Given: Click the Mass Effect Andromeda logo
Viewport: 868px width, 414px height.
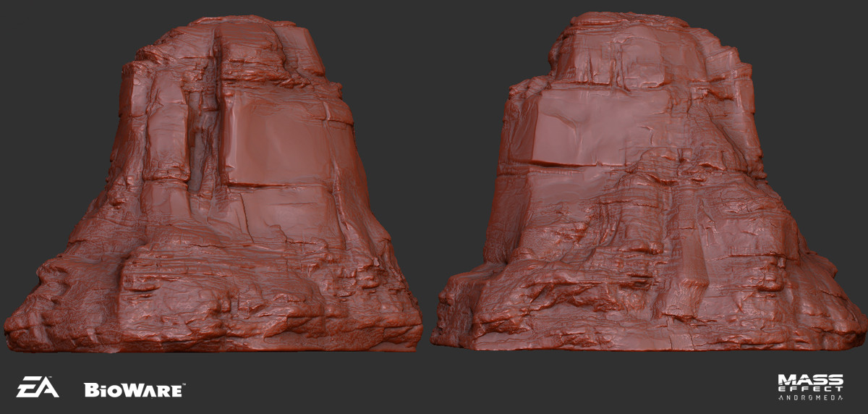Looking at the screenshot, I should 810,388.
